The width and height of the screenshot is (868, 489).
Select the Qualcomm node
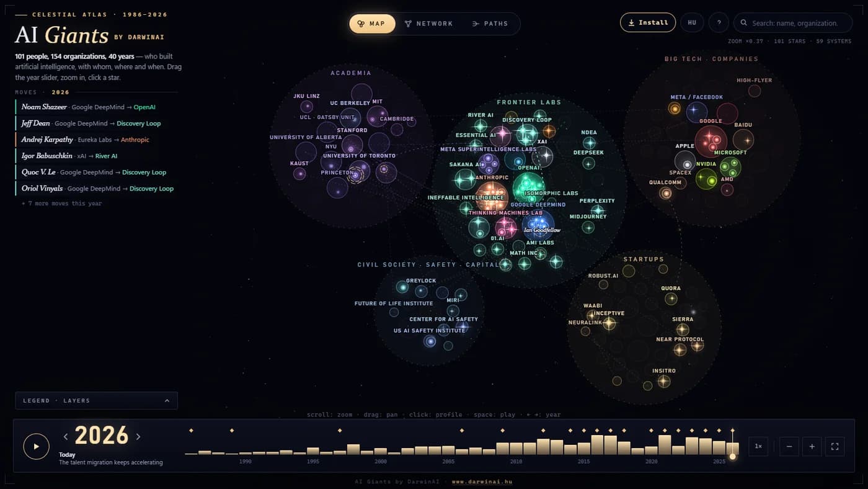666,193
